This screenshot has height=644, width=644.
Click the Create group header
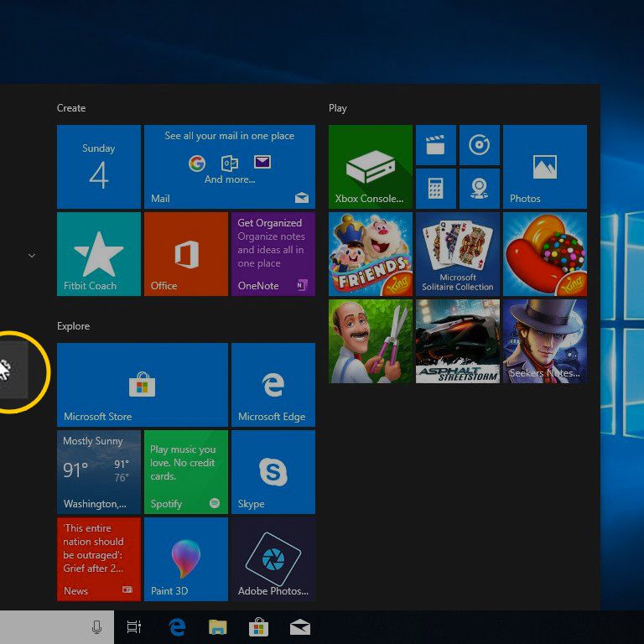pyautogui.click(x=71, y=108)
